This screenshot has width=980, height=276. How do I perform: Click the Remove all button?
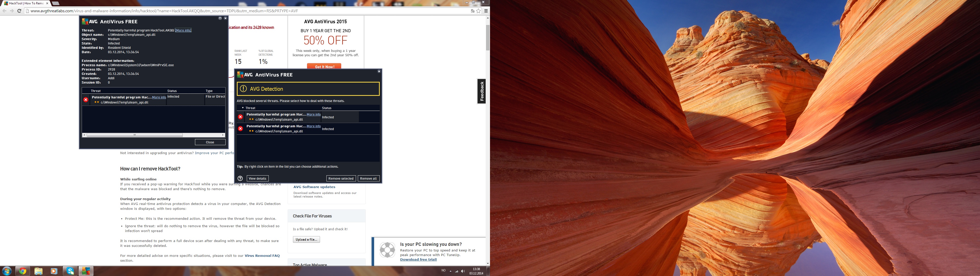pos(368,178)
